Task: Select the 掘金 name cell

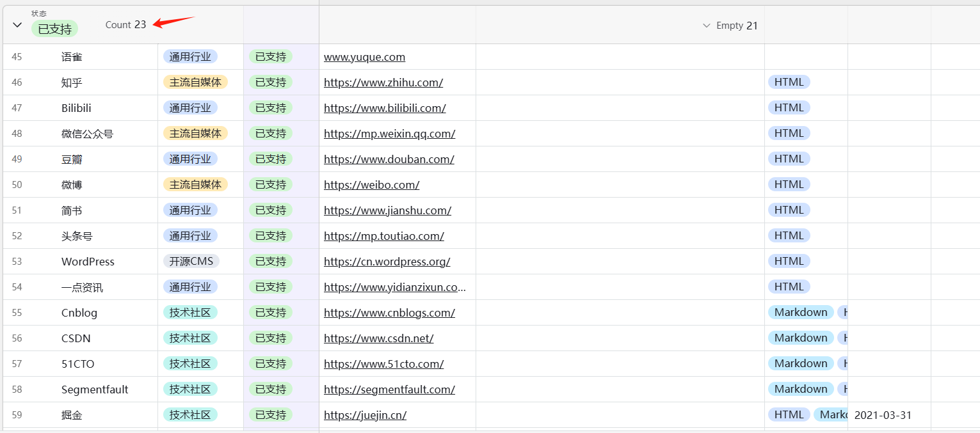Action: pos(72,415)
